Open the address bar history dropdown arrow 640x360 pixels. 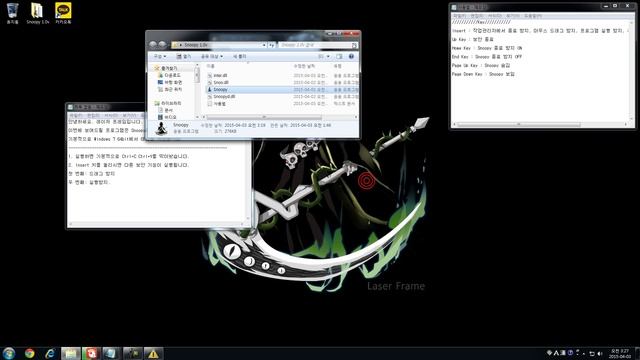tap(264, 45)
